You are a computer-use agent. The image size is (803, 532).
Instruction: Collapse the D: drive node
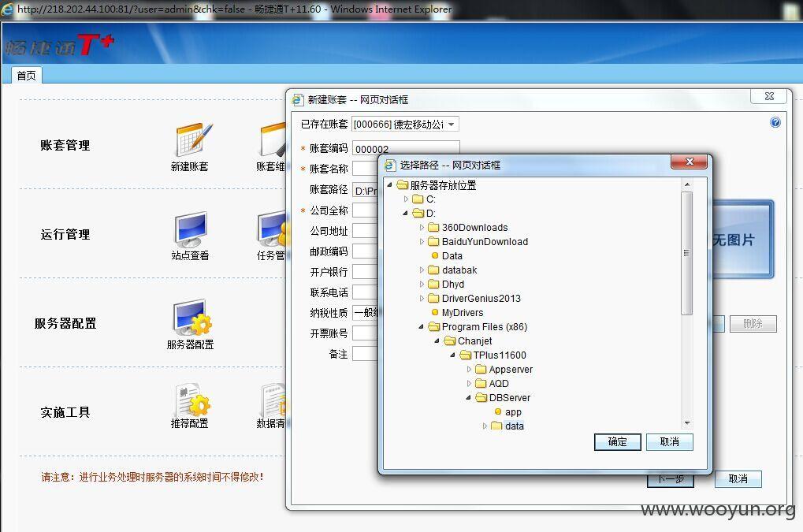(406, 213)
